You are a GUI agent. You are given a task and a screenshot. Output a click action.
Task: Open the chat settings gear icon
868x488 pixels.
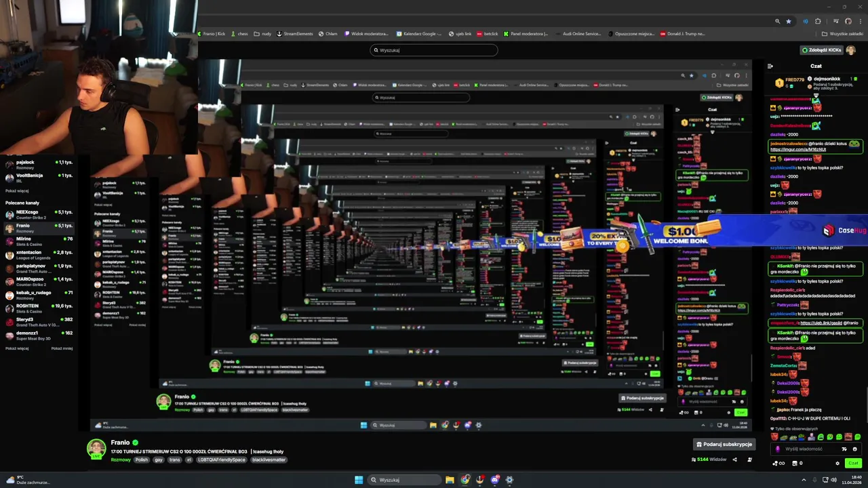837,464
